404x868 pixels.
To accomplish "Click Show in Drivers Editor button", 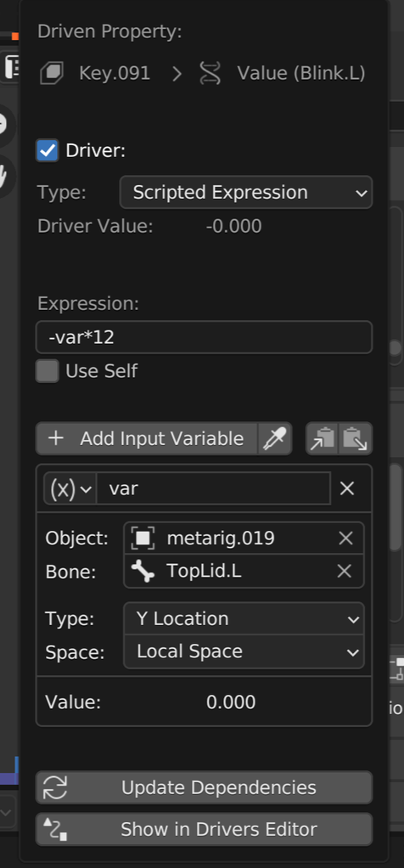I will click(205, 829).
